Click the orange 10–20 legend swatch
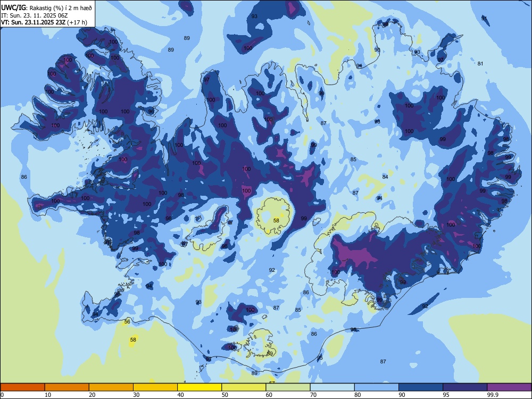Screen dimensions: 532x399 coord(67,387)
